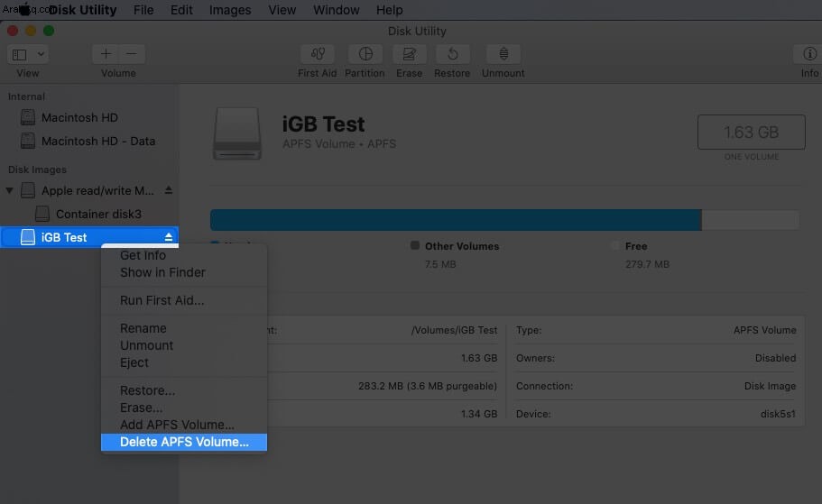The width and height of the screenshot is (822, 504).
Task: Select iGB Test volume in sidebar
Action: 89,237
